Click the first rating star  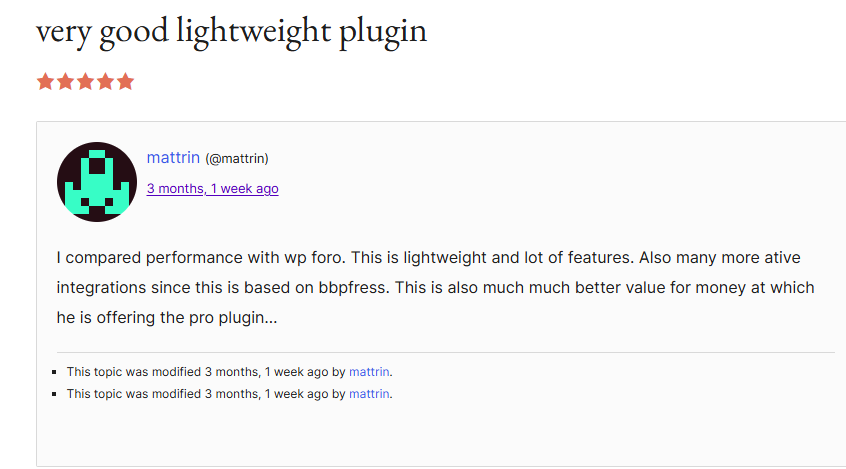point(45,82)
